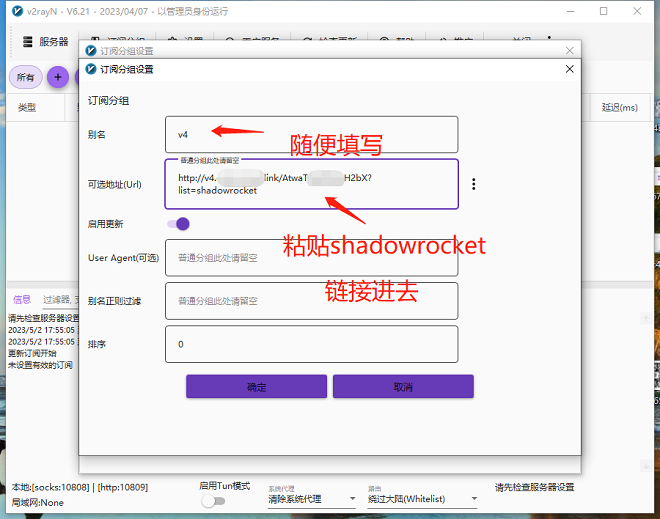Confirm with the 确定 button
The height and width of the screenshot is (519, 660).
coord(256,386)
